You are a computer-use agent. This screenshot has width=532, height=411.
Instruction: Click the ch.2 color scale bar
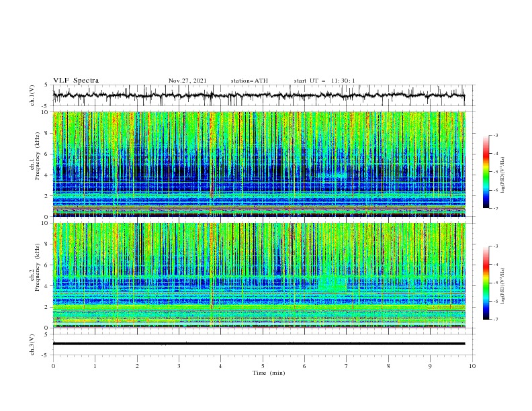(486, 283)
